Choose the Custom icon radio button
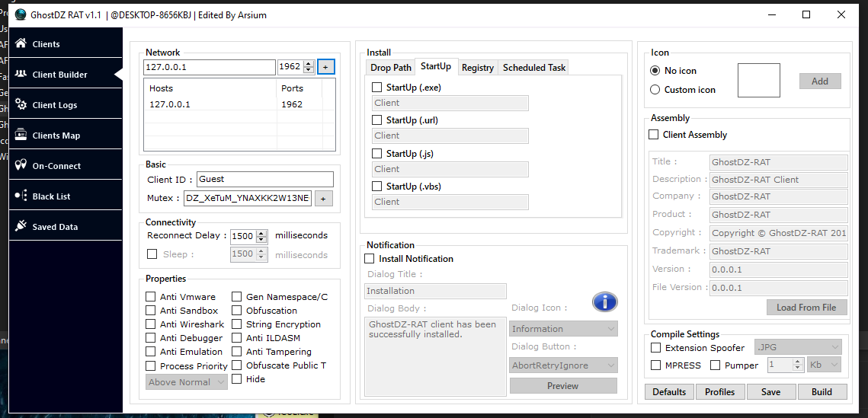Screen dimensions: 868x418 [x=655, y=90]
